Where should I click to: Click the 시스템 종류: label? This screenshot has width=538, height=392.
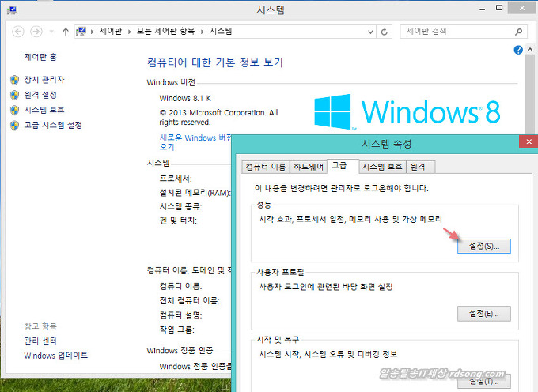point(180,206)
